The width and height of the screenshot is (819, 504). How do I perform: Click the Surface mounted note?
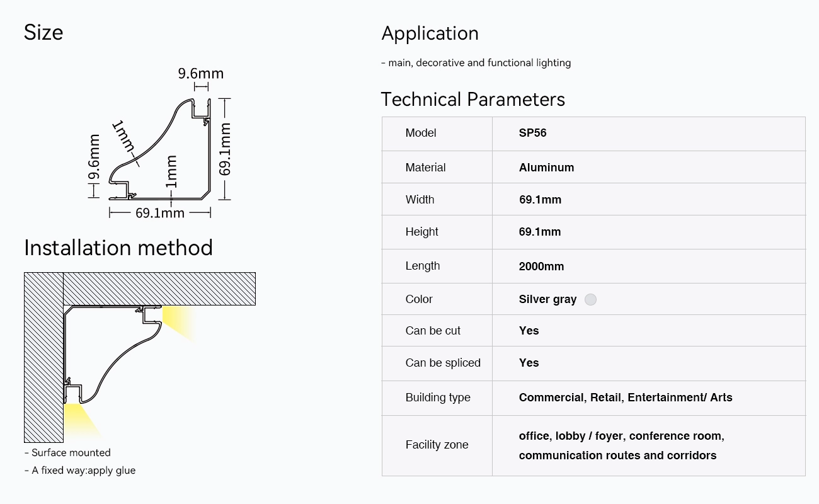click(x=67, y=452)
